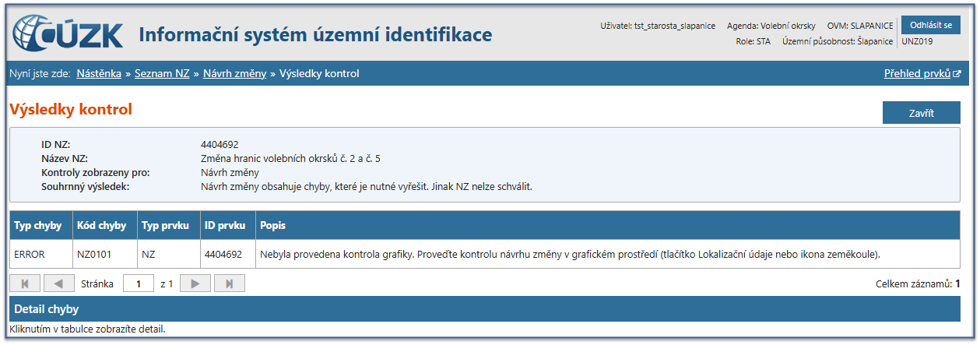Click the ČÚZK logo

coord(67,34)
